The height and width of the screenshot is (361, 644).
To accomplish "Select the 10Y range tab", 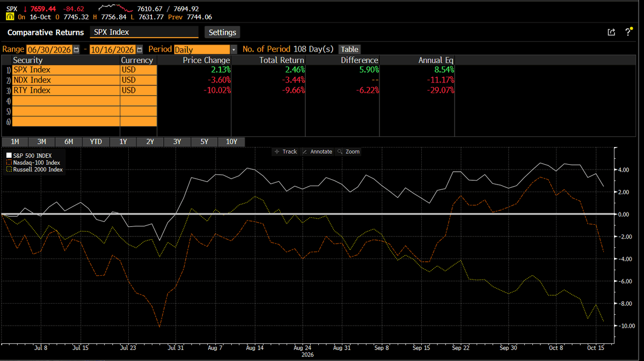I will point(232,142).
